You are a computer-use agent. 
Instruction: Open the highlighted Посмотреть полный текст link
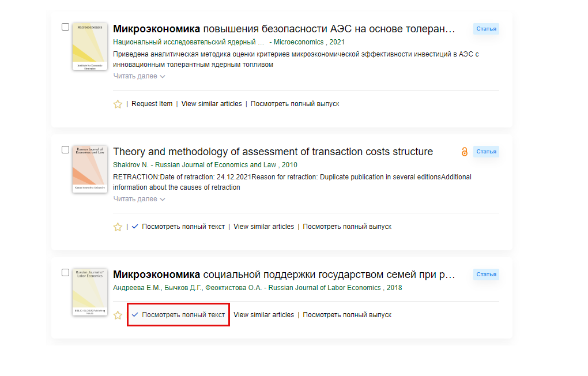pos(183,315)
